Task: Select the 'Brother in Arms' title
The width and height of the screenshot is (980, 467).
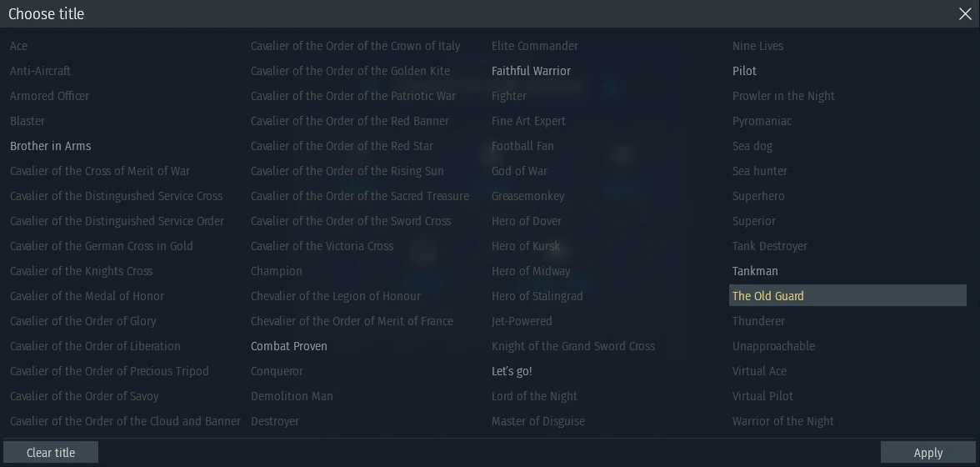Action: 51,146
